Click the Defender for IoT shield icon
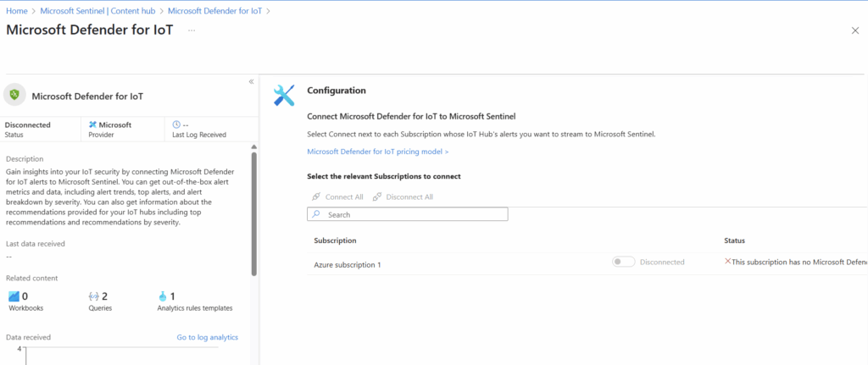 pyautogui.click(x=15, y=95)
